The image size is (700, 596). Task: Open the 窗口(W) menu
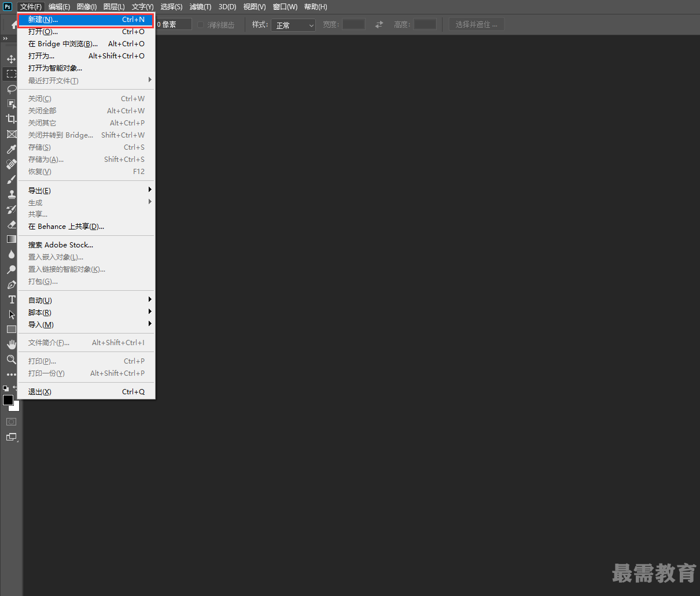coord(285,7)
